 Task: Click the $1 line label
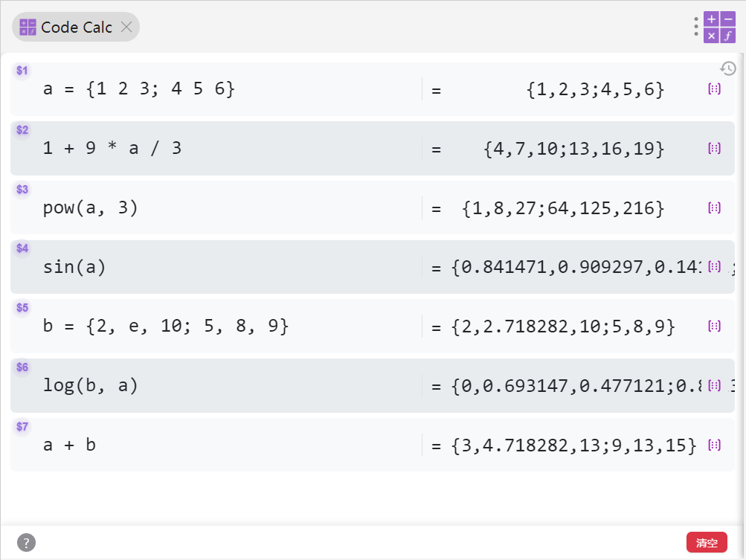click(22, 71)
